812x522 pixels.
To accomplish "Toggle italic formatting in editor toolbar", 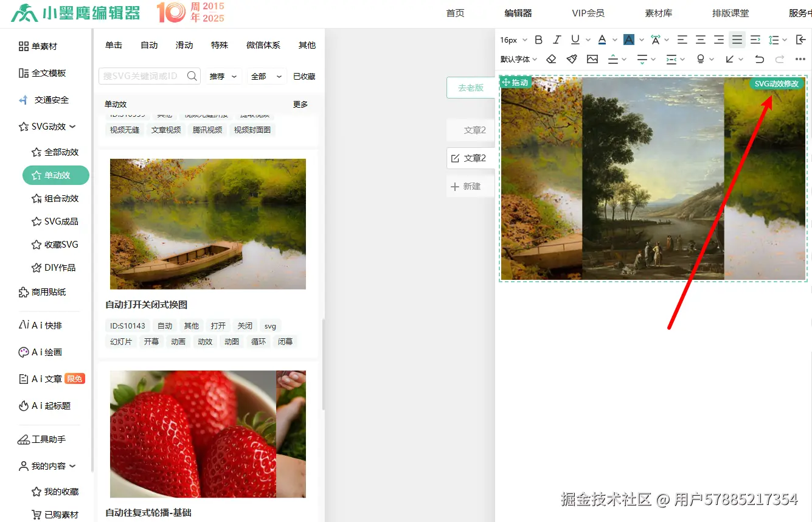I will point(557,40).
